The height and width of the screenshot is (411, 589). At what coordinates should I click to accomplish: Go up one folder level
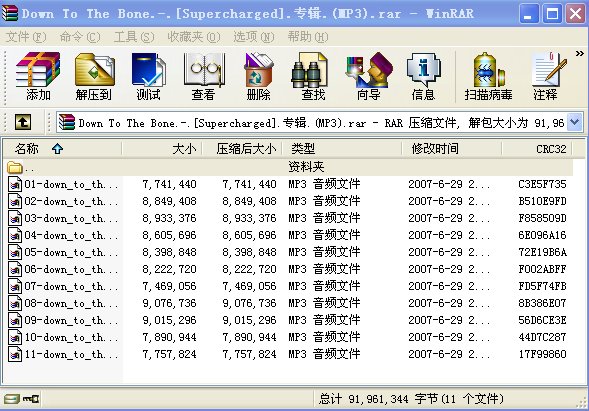click(x=23, y=122)
